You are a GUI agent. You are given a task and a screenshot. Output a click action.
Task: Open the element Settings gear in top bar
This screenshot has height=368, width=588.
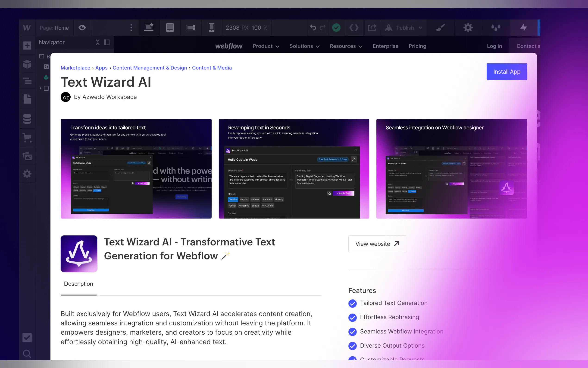468,28
